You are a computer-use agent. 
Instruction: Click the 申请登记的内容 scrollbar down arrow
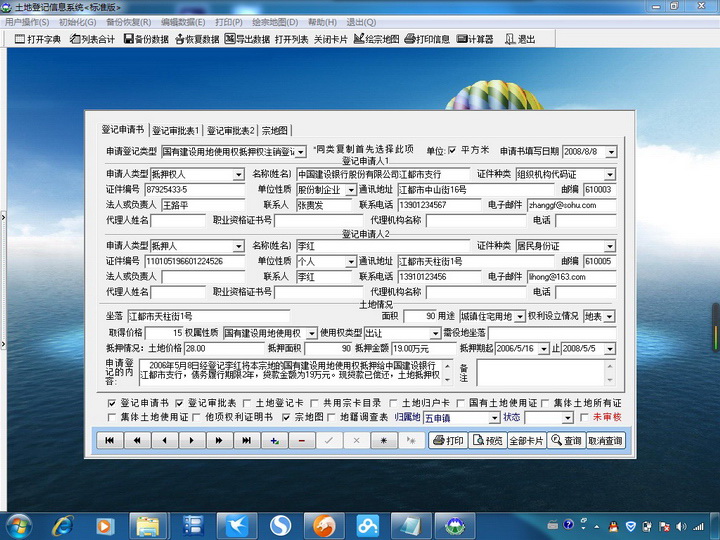pyautogui.click(x=448, y=379)
